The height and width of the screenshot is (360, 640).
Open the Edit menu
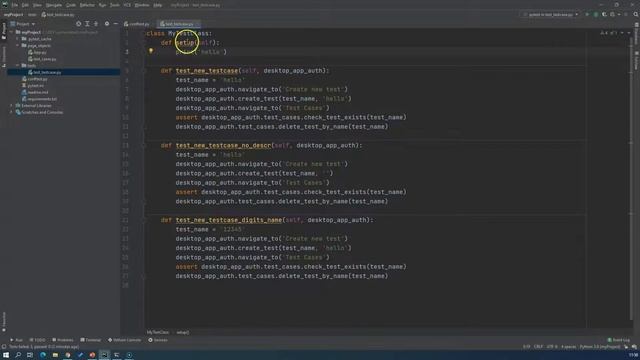tap(25, 5)
